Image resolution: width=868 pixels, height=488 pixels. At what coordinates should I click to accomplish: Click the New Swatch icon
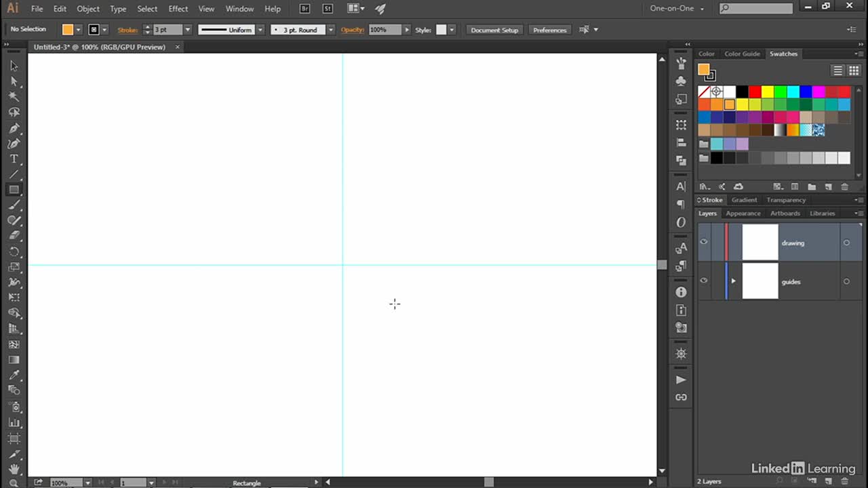click(828, 186)
